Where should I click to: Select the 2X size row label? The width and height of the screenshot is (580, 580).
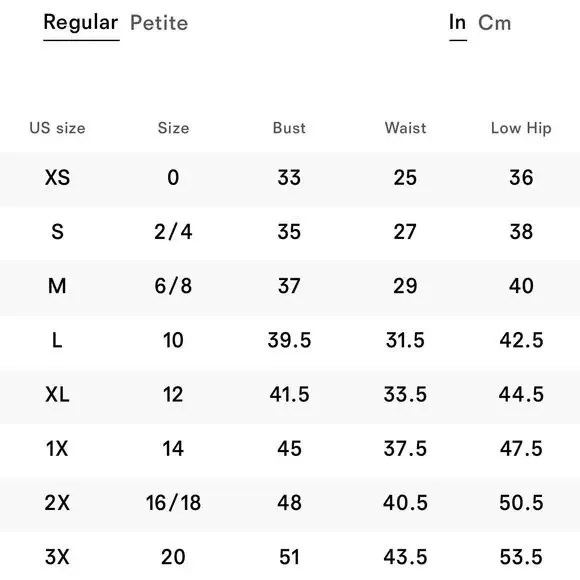[x=57, y=503]
